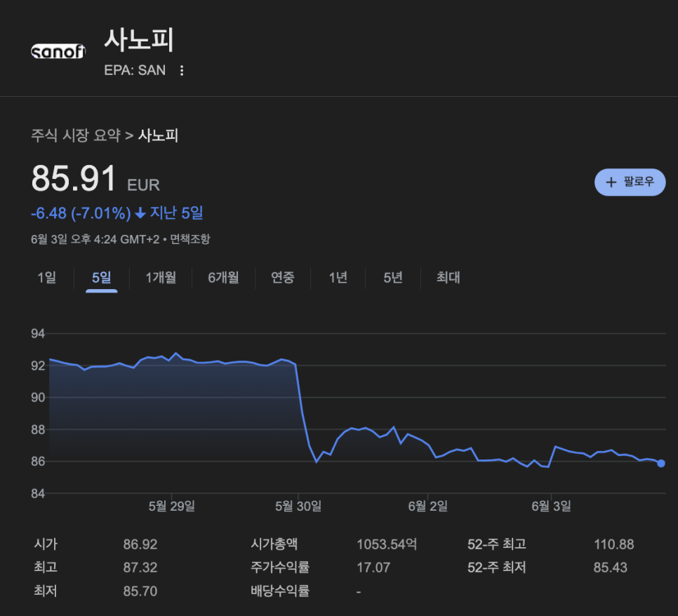Click the 5월 30일 date label

(x=298, y=507)
